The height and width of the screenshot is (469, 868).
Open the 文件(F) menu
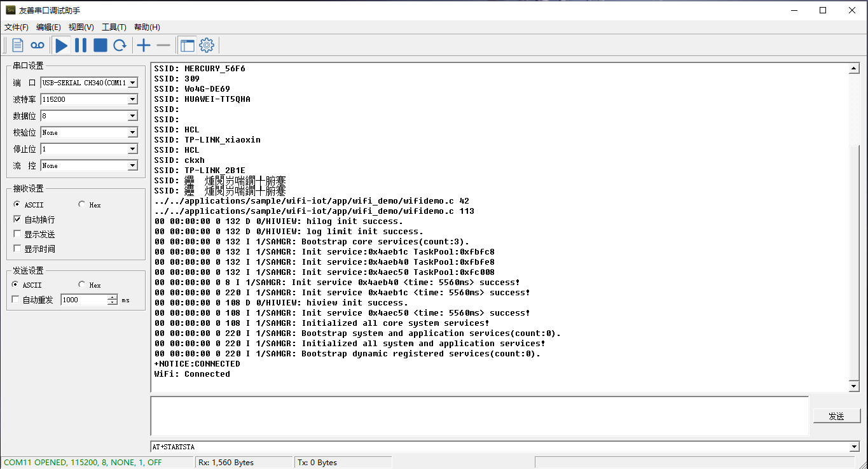pos(17,27)
